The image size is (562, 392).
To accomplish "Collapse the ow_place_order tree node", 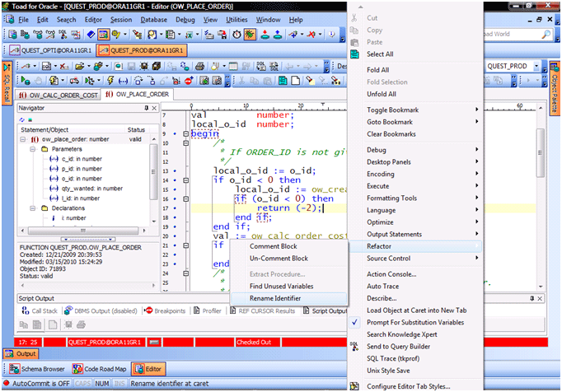I will click(23, 139).
